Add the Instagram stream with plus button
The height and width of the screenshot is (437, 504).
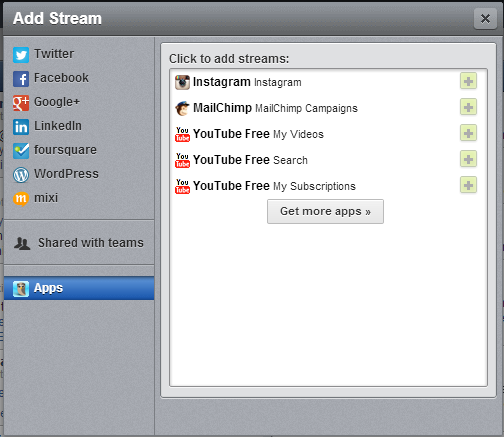(x=468, y=81)
